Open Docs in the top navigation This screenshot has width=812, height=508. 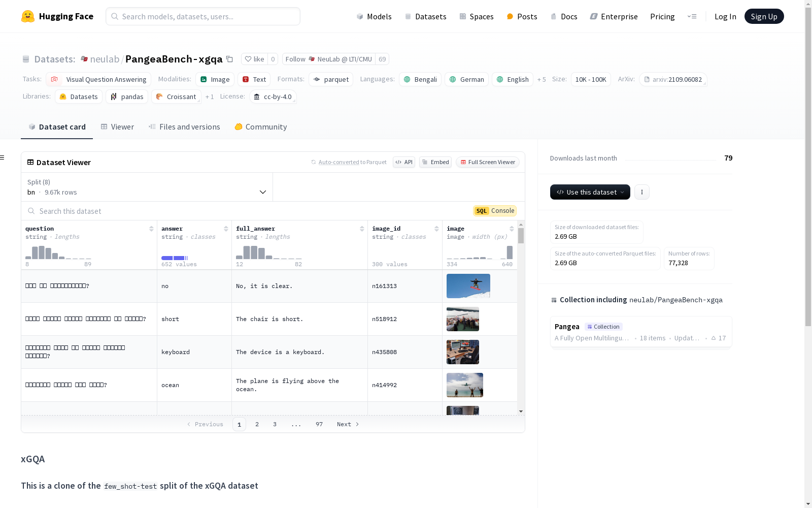click(564, 16)
